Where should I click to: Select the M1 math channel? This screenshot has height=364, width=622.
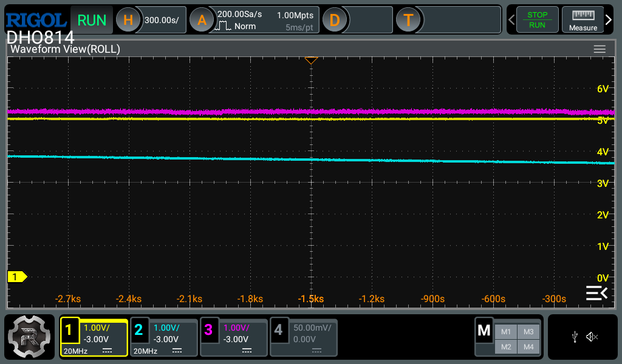tap(506, 332)
